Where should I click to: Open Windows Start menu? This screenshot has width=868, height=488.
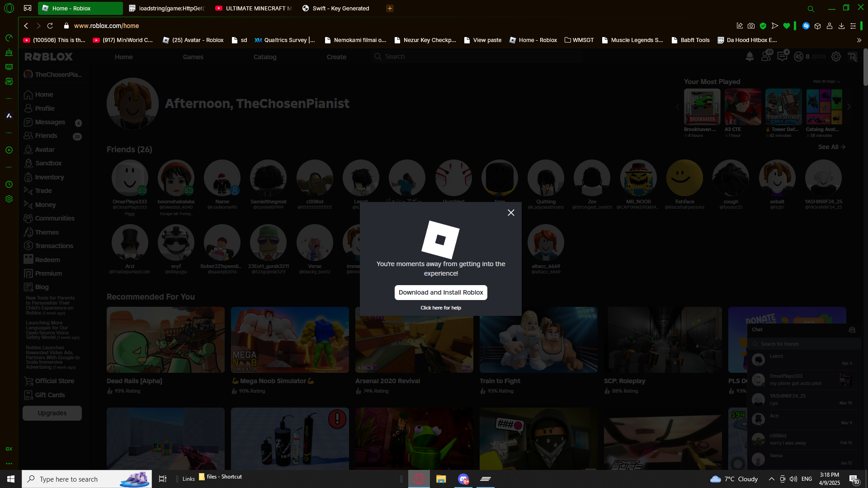[x=11, y=479]
